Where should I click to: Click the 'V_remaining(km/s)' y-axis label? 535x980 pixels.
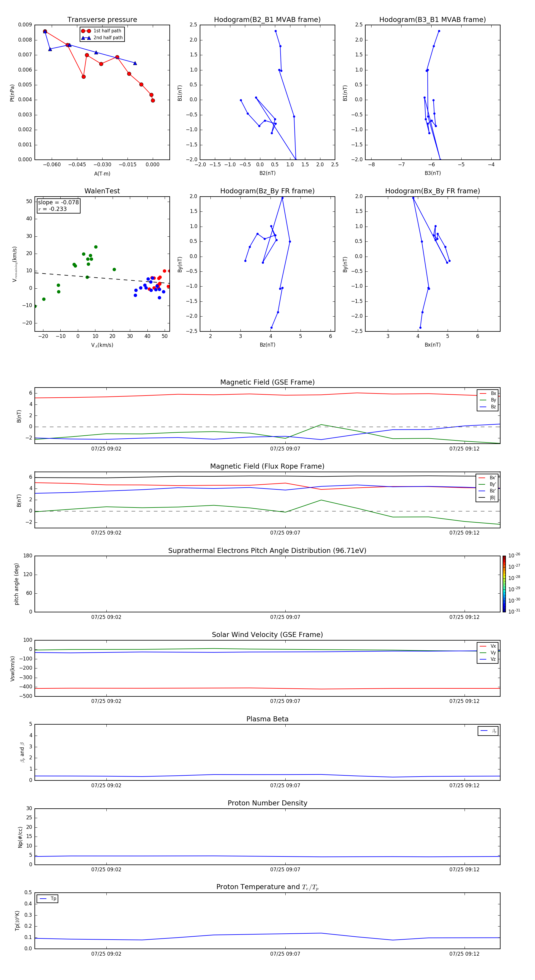coord(15,264)
